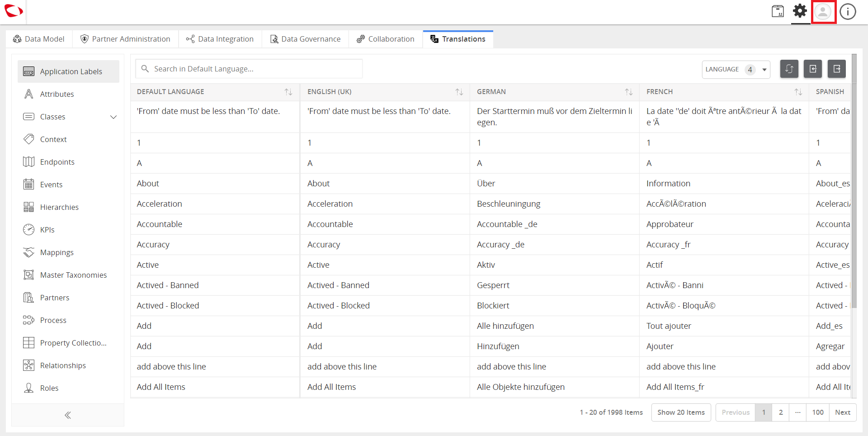
Task: Open the calendar scheduler icon in header
Action: tap(778, 11)
